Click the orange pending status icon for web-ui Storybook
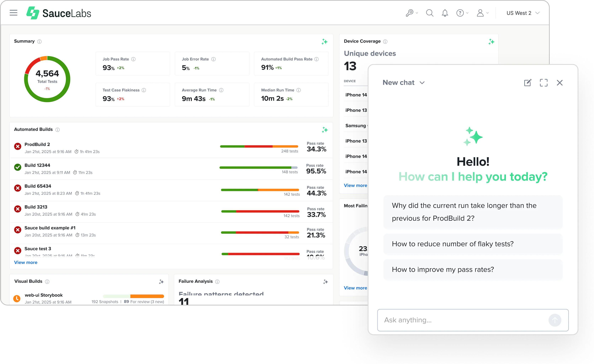The image size is (594, 364). tap(17, 298)
